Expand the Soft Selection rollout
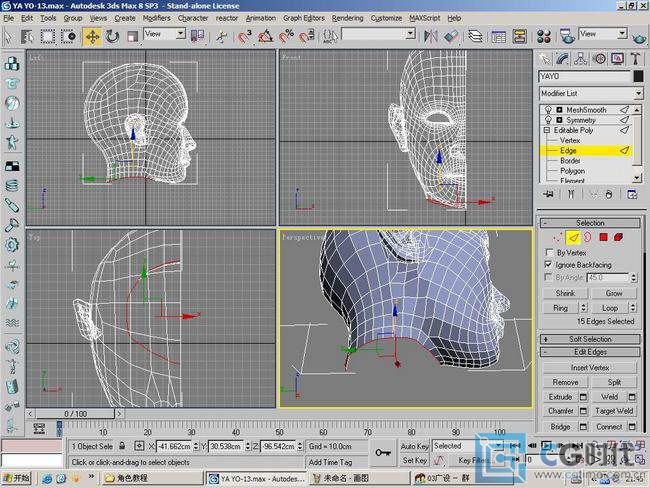The width and height of the screenshot is (650, 488). click(590, 339)
